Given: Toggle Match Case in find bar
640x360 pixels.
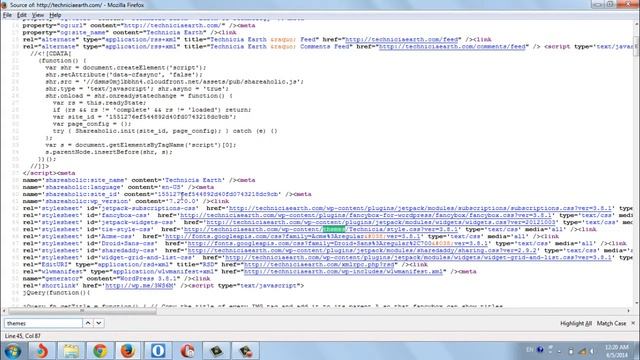Looking at the screenshot, I should click(x=611, y=323).
